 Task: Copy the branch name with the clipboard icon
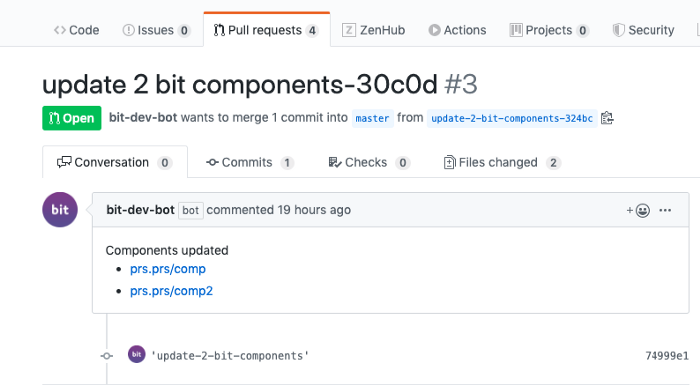(607, 118)
